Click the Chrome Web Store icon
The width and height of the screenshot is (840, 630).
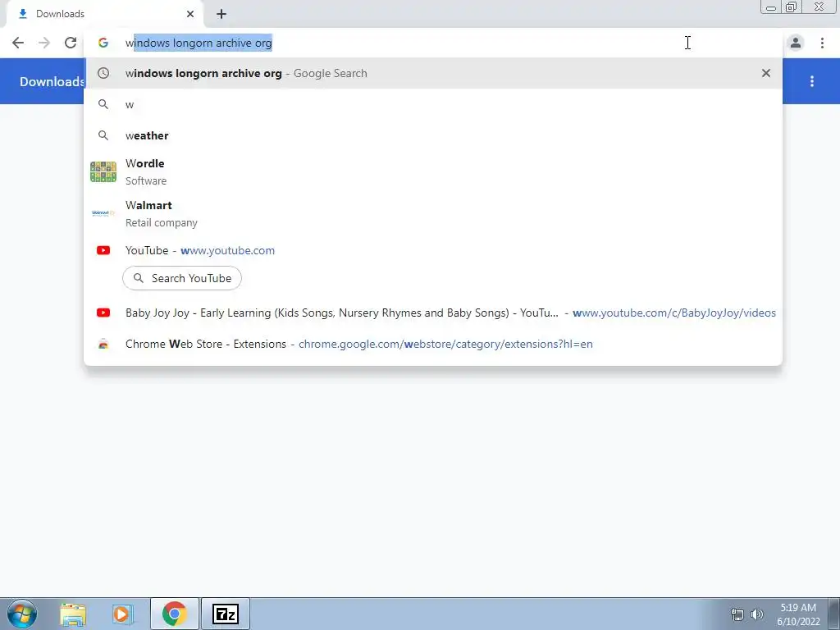tap(103, 344)
